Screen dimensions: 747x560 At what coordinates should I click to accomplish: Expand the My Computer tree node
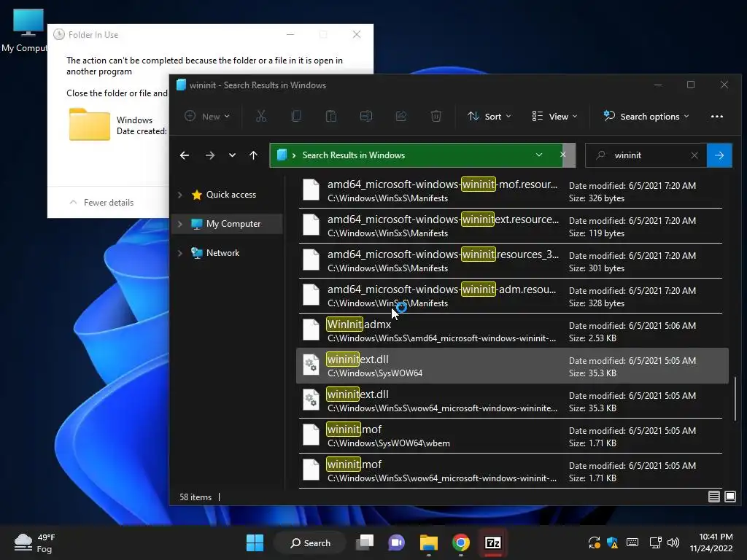[x=180, y=224]
